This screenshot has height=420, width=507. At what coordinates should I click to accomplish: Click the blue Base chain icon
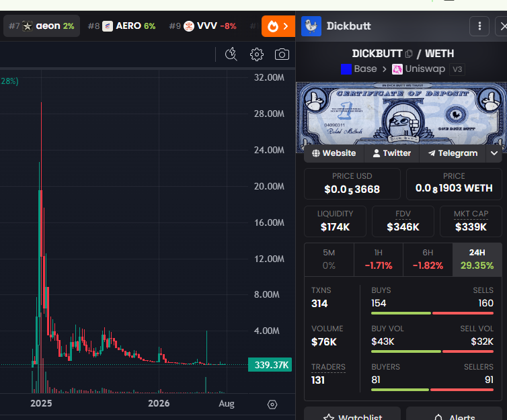(346, 69)
